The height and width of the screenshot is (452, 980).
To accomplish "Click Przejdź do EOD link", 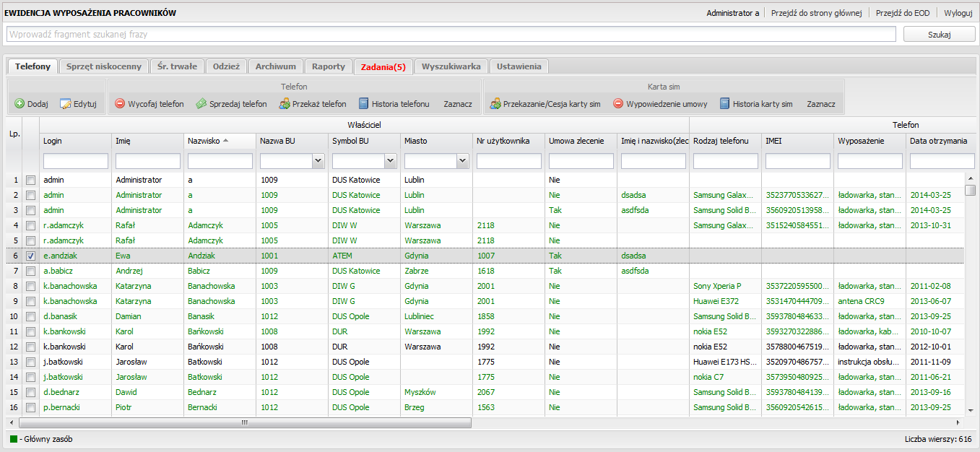I will pyautogui.click(x=903, y=13).
